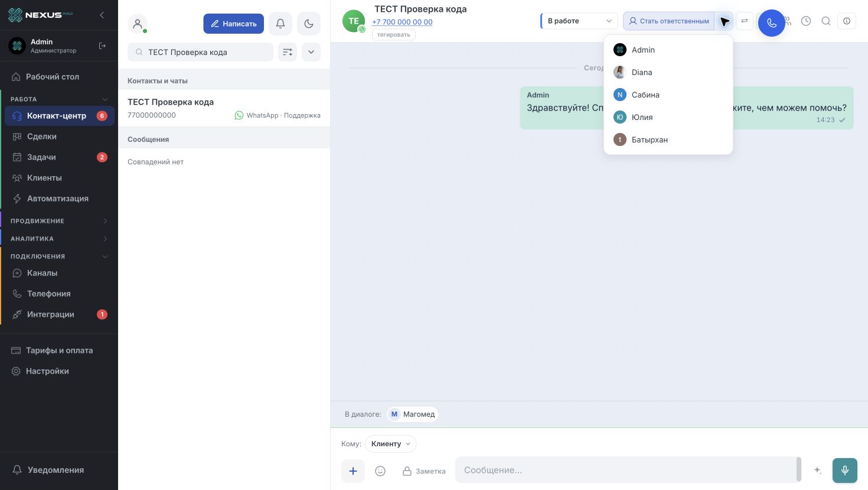
Task: Click the transfer arrows icon in the chat header
Action: click(745, 21)
